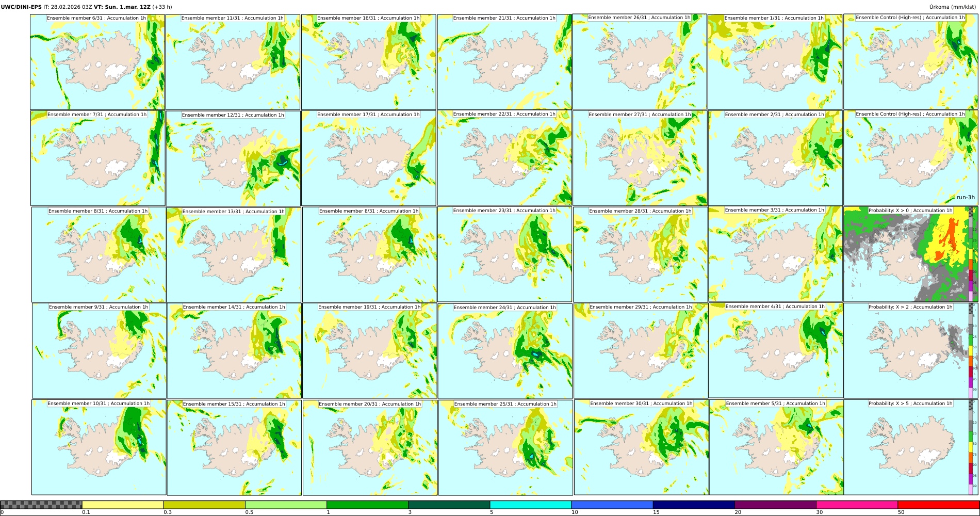Screen dimensions: 980x516
Task: Click the 'Ensemble member 15/31 ; Accumulation 1h' label
Action: point(234,404)
